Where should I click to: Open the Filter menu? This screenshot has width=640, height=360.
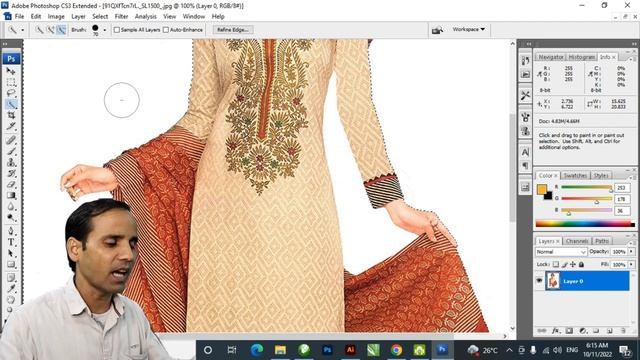tap(121, 17)
